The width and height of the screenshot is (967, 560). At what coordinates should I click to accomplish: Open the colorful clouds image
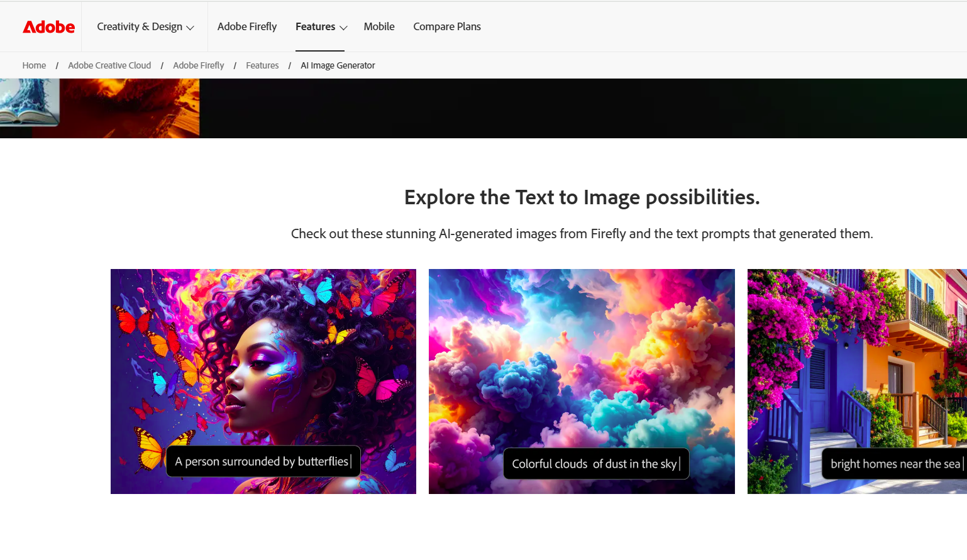click(x=582, y=352)
